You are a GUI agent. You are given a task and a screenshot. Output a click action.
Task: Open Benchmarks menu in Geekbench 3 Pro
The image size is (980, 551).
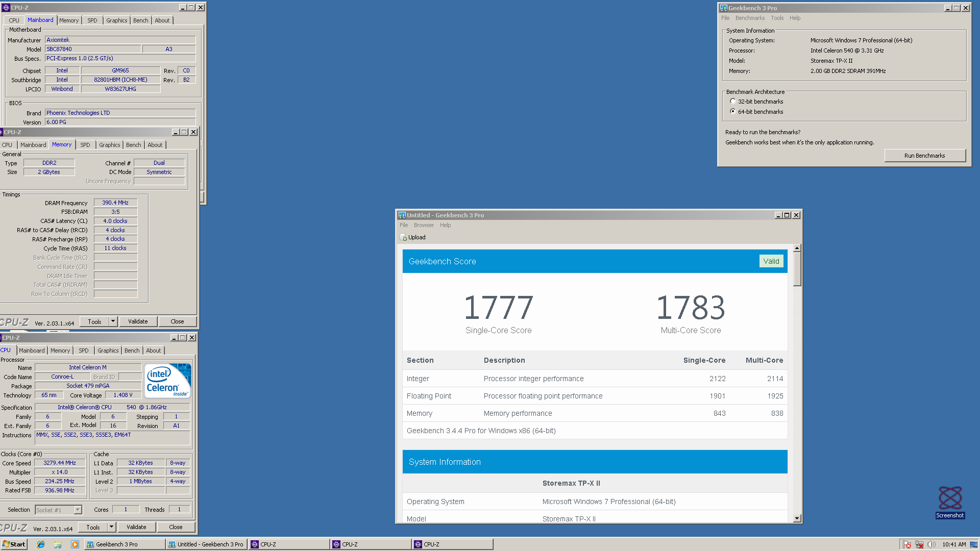[750, 18]
